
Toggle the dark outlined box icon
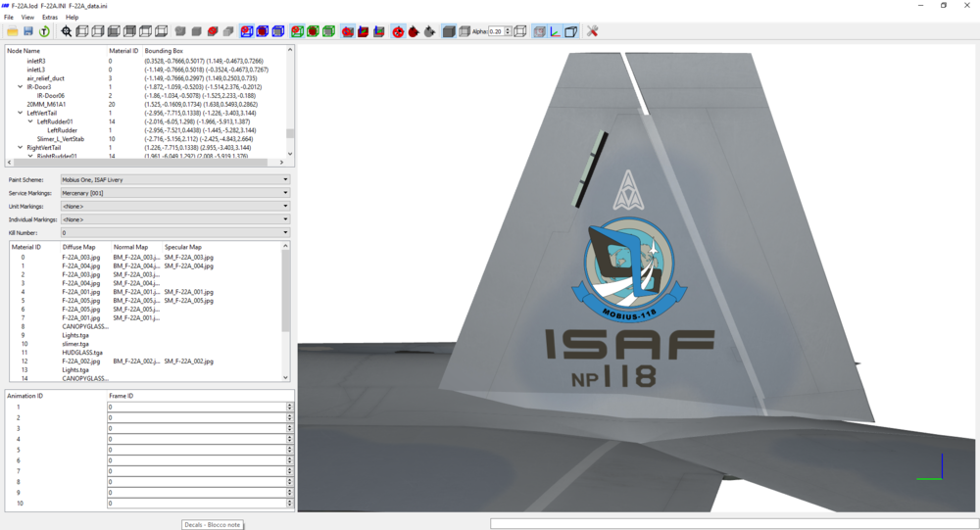570,31
